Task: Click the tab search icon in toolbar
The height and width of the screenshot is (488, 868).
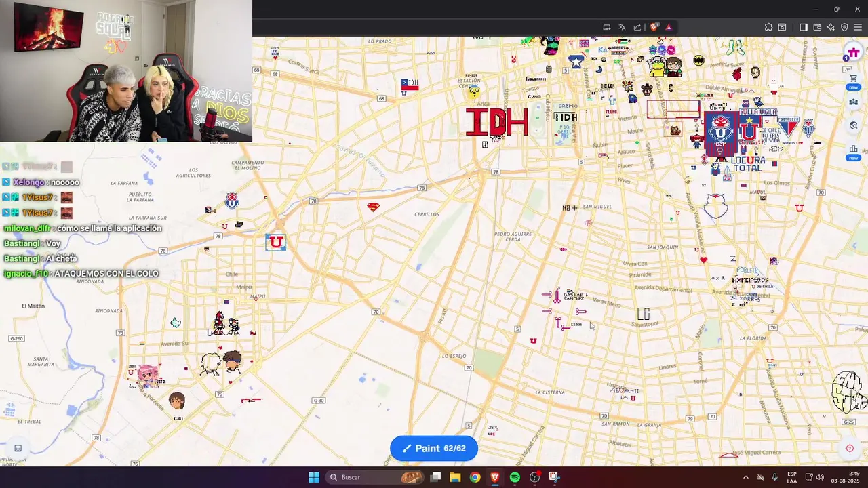Action: [782, 27]
